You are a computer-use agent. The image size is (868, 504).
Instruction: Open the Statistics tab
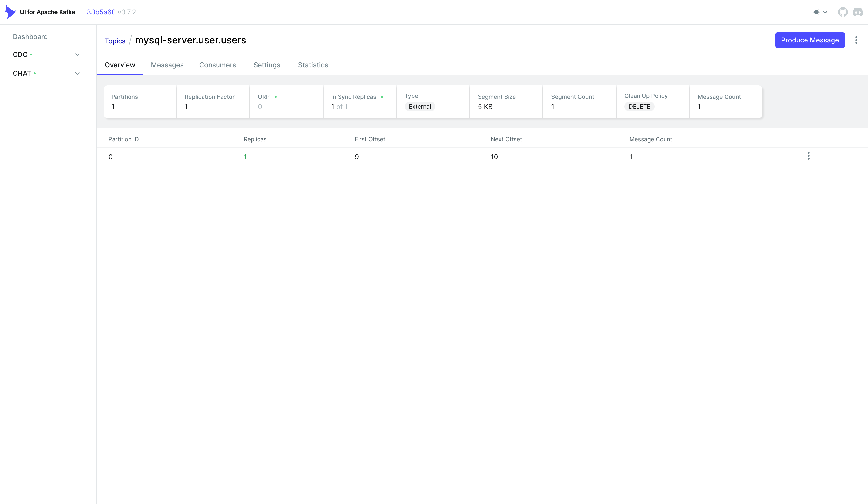tap(313, 65)
